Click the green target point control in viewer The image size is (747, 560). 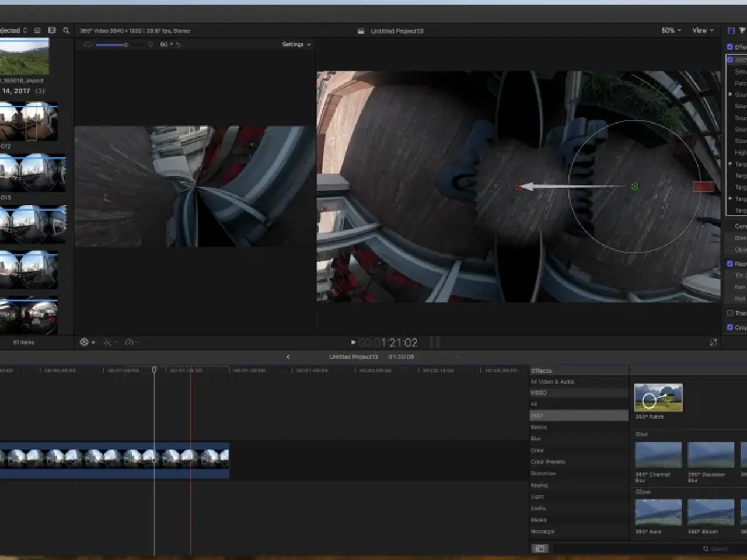(635, 187)
